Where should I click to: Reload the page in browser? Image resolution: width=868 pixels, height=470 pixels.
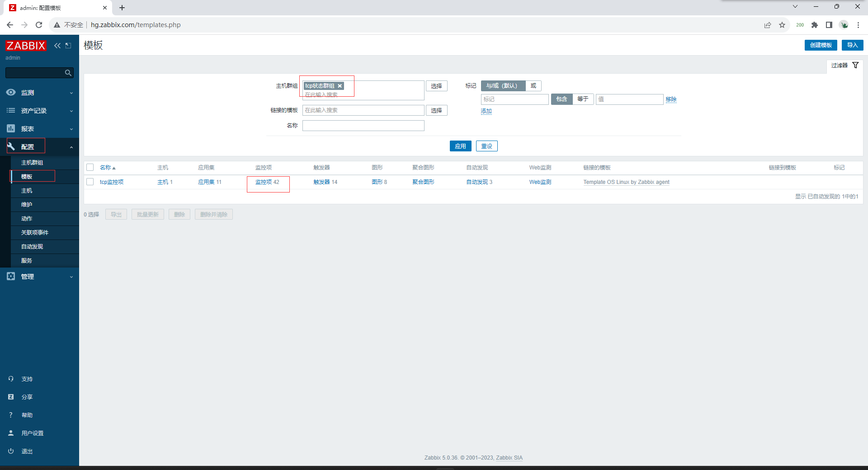coord(39,25)
